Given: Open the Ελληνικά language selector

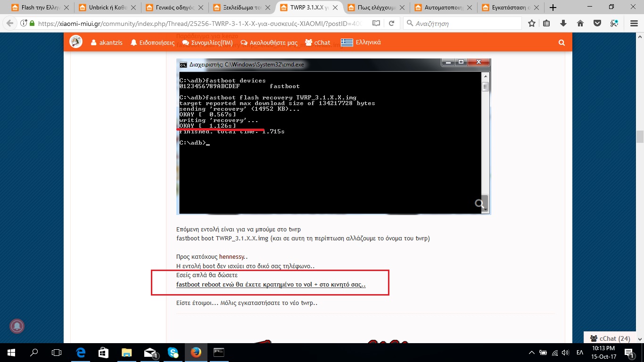Looking at the screenshot, I should [x=361, y=42].
